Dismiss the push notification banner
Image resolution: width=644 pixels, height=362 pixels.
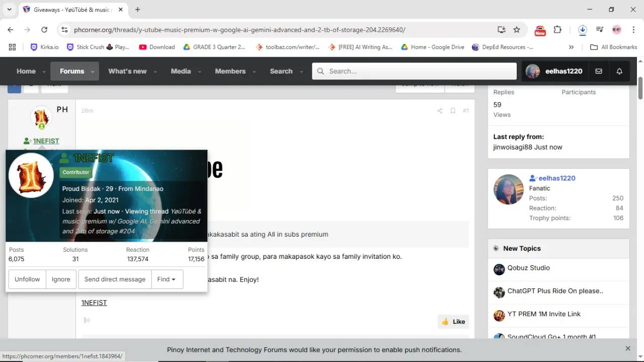pyautogui.click(x=628, y=348)
